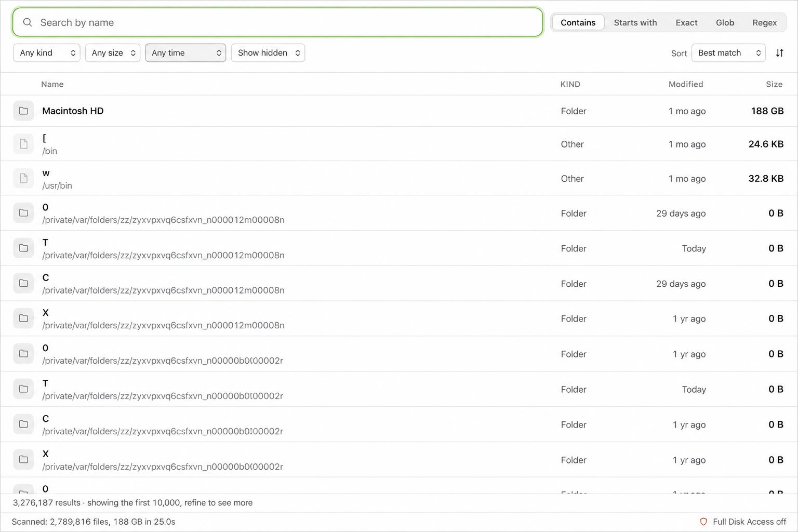Viewport: 798px width, 532px height.
Task: Choose the Exact match mode
Action: (x=686, y=22)
